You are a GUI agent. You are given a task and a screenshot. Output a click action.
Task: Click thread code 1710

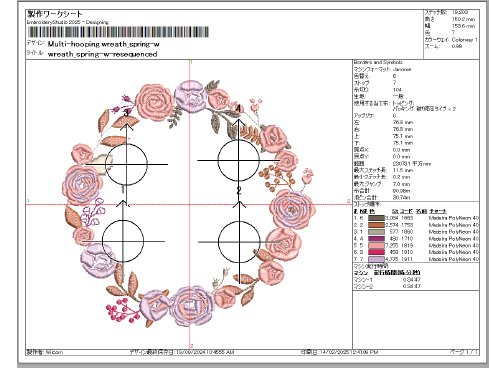click(407, 239)
